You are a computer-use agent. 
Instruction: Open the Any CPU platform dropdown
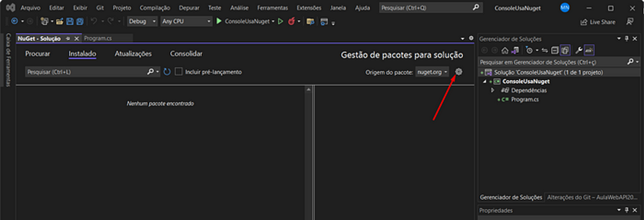(x=186, y=21)
